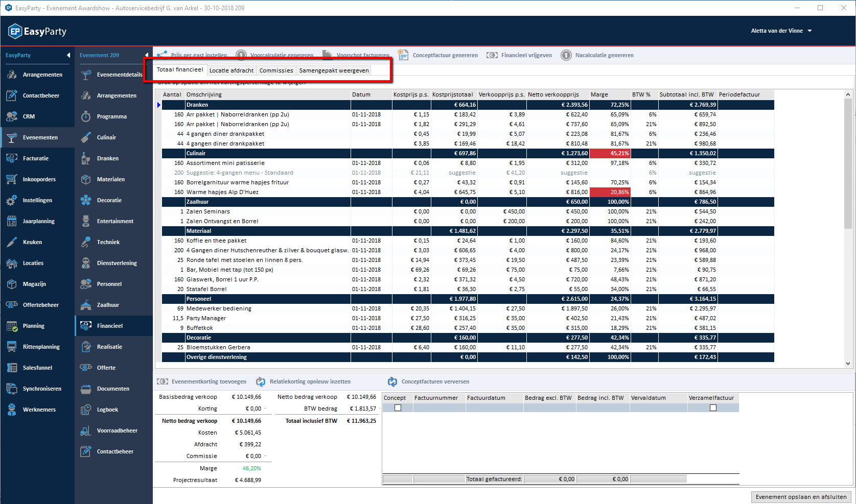
Task: Open the Magazijn module
Action: coord(37,284)
